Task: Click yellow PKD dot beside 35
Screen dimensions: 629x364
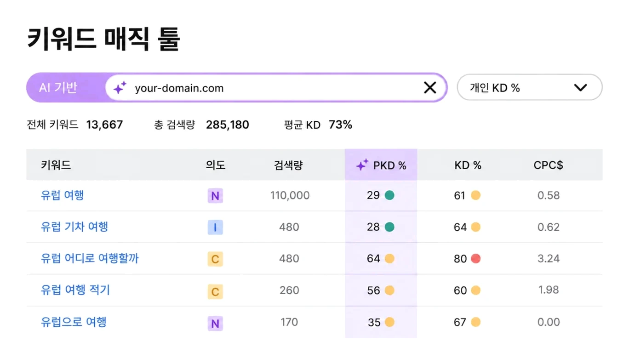Action: coord(389,322)
